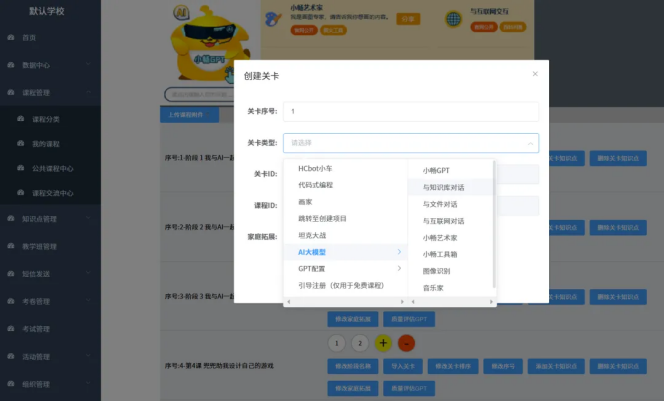665x402 pixels.
Task: Pick 与互联网对话 from the submenu
Action: [x=450, y=221]
